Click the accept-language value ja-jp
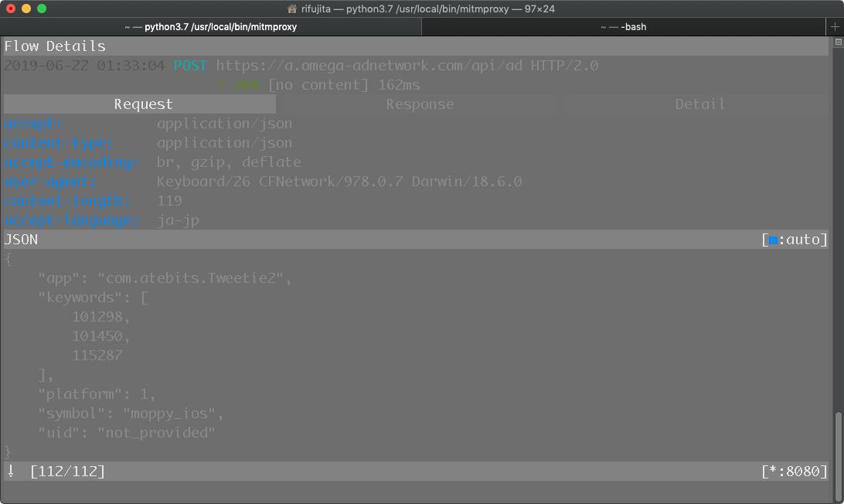844x504 pixels. pos(179,221)
